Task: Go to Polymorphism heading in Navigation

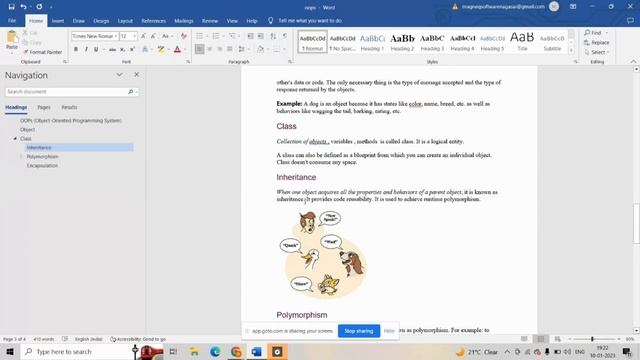Action: coord(43,157)
